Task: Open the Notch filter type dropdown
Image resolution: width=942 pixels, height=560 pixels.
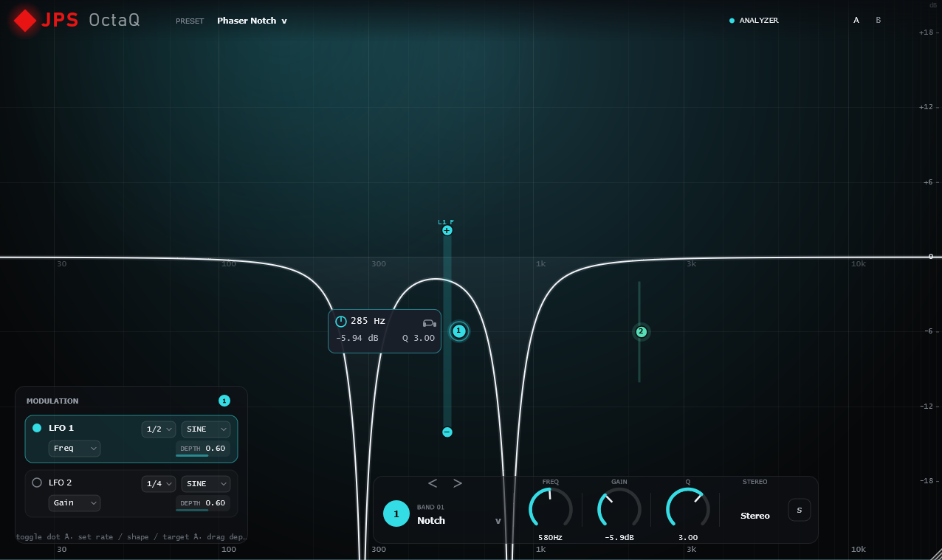Action: pyautogui.click(x=459, y=520)
